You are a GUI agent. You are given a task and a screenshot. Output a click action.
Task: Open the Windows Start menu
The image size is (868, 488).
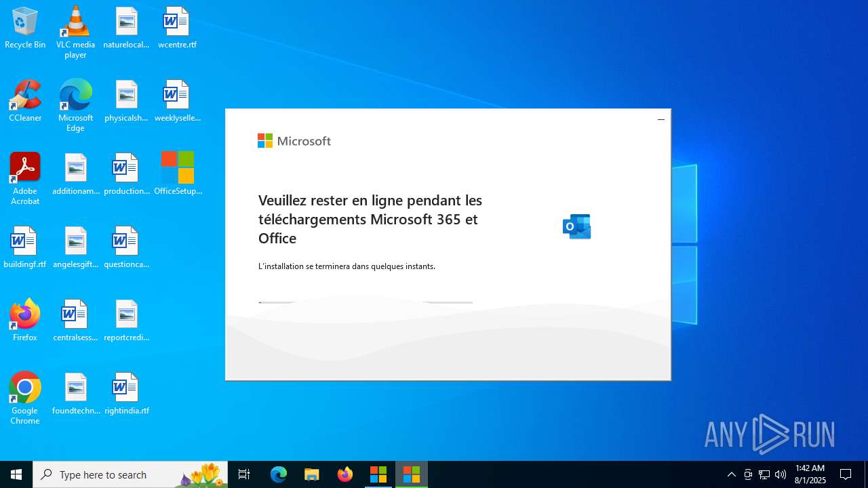coord(16,474)
